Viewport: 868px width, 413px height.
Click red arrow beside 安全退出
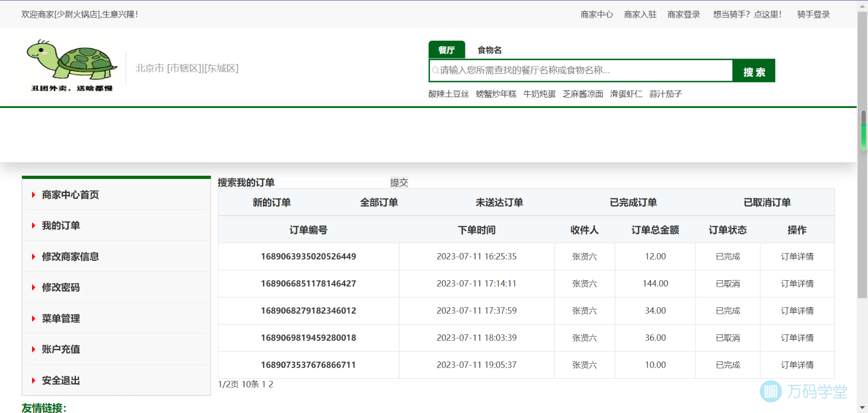tap(33, 380)
